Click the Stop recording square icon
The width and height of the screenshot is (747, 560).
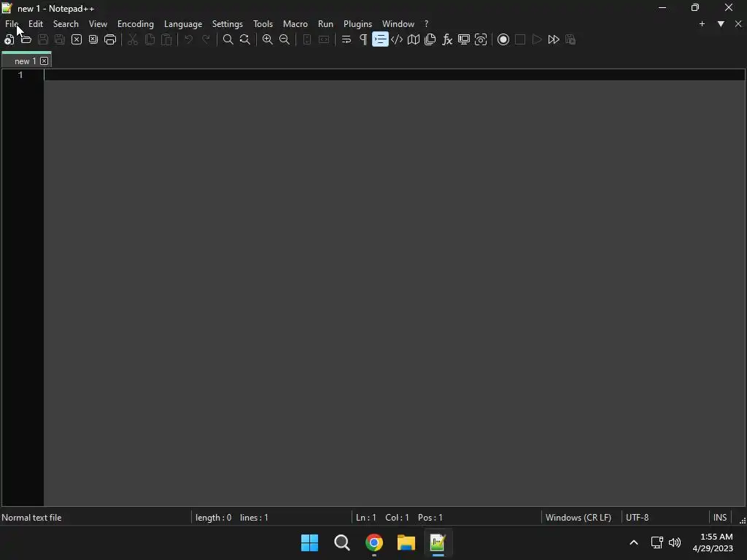pos(520,39)
